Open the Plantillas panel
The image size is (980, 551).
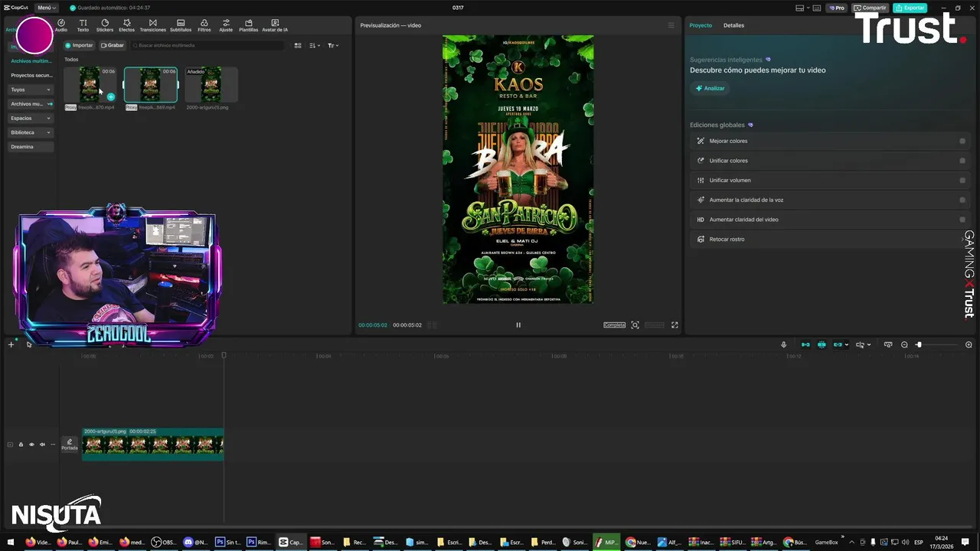coord(249,25)
